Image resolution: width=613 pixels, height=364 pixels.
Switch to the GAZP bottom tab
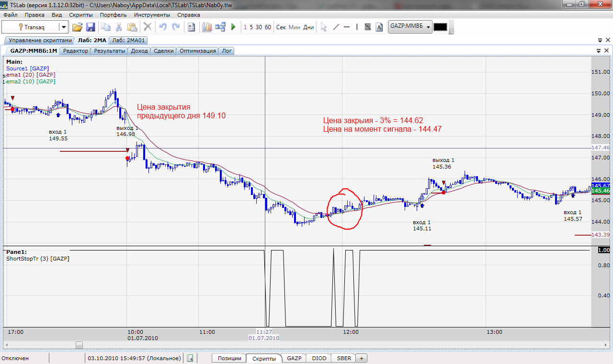(x=295, y=358)
